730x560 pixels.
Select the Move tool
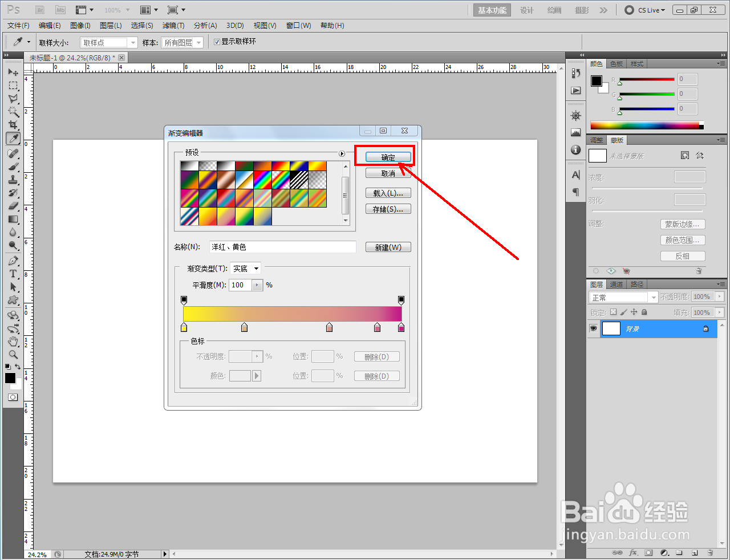pyautogui.click(x=13, y=72)
